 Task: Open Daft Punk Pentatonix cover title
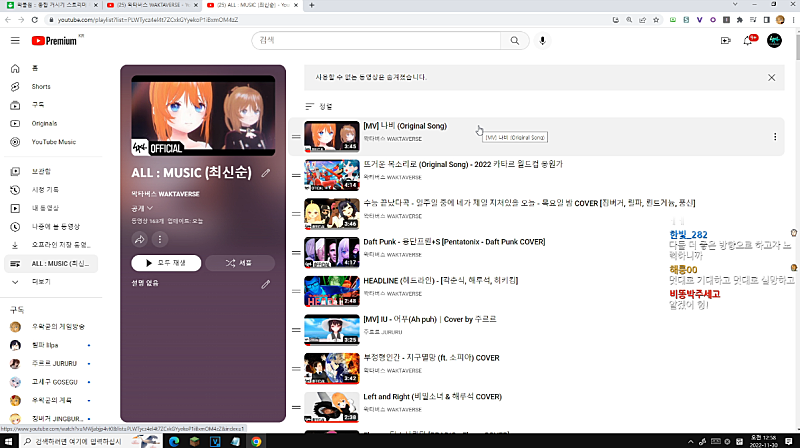pyautogui.click(x=454, y=242)
